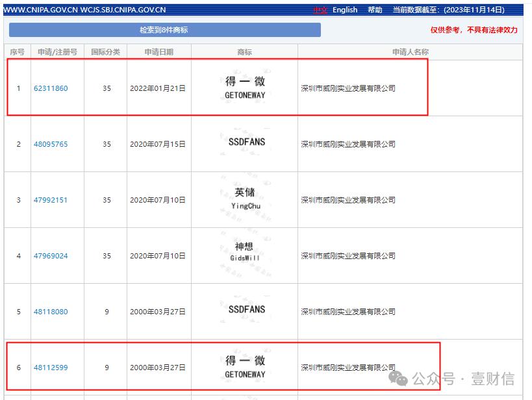
Task: Open the 帮助 help link
Action: [375, 10]
